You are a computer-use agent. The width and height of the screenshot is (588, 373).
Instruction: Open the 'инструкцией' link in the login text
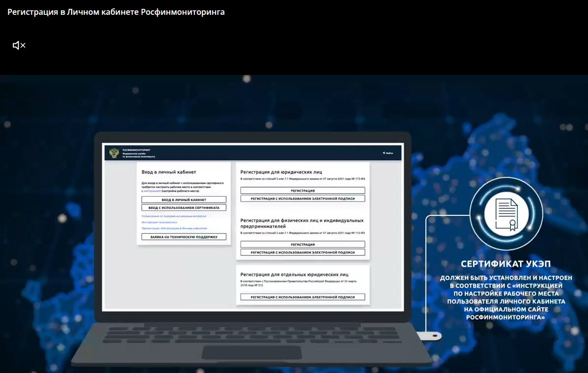(x=152, y=191)
